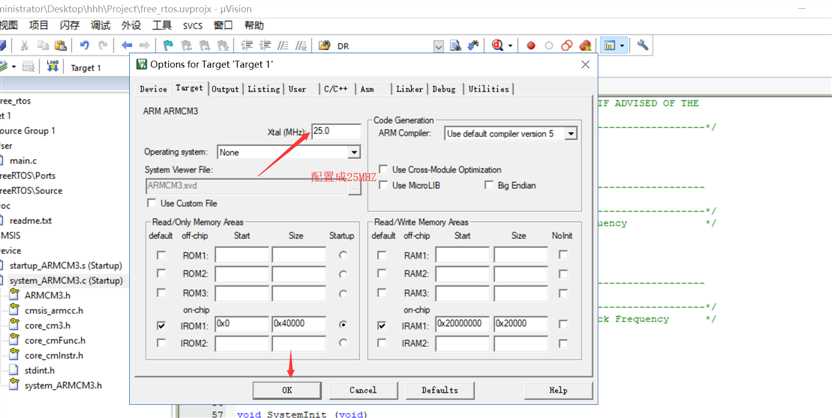
Task: Switch to Linker tab
Action: (x=410, y=89)
